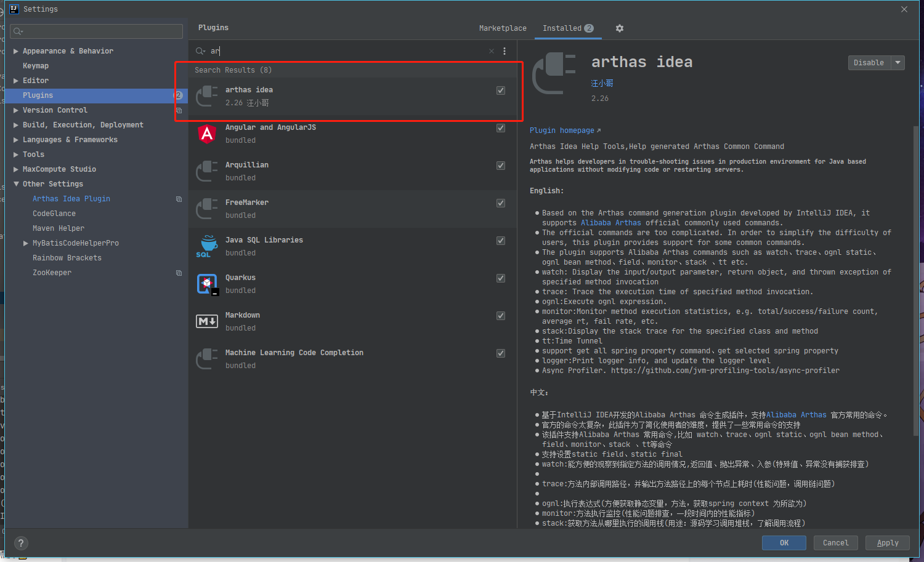
Task: Click into the plugin search field
Action: (x=348, y=51)
